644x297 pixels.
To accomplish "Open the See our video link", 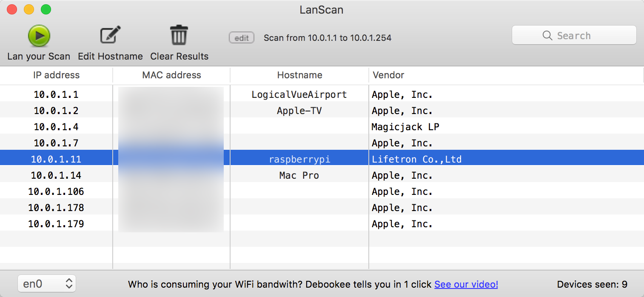I will 466,284.
